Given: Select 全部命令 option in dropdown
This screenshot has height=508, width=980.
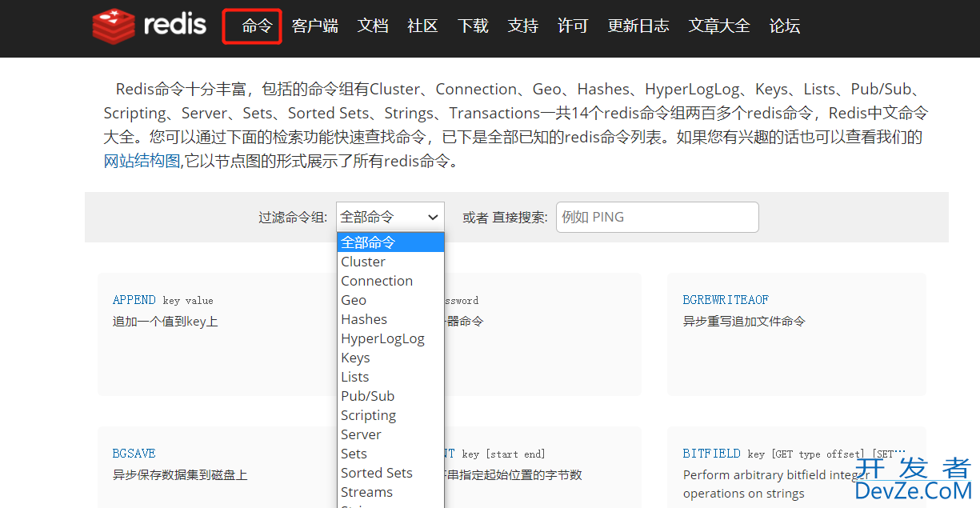Looking at the screenshot, I should 390,242.
